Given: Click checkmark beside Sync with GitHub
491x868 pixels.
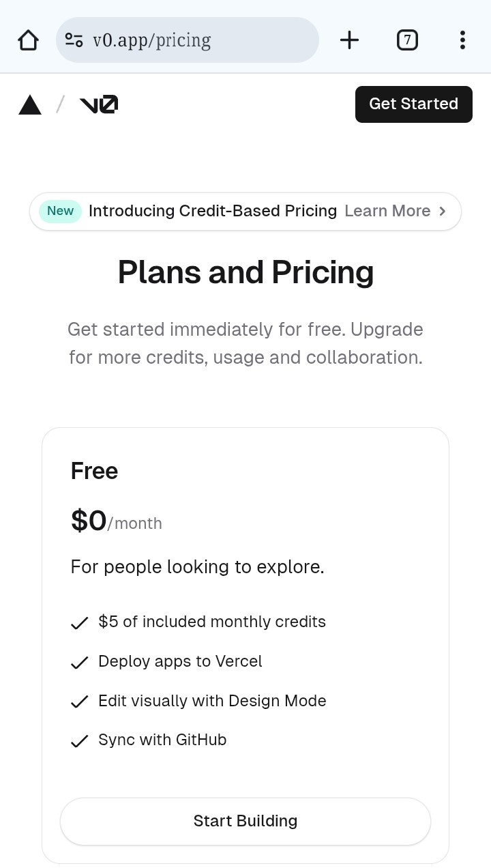Looking at the screenshot, I should coord(80,741).
